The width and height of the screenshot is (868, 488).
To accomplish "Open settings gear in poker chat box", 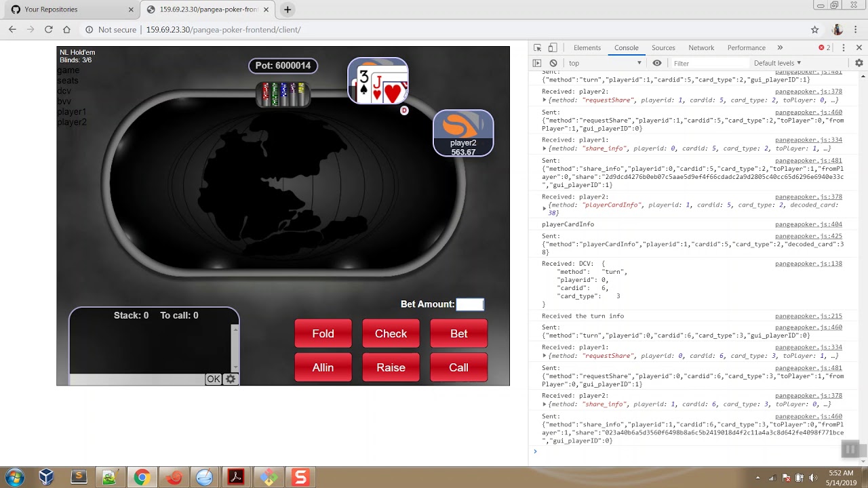I will [x=231, y=379].
